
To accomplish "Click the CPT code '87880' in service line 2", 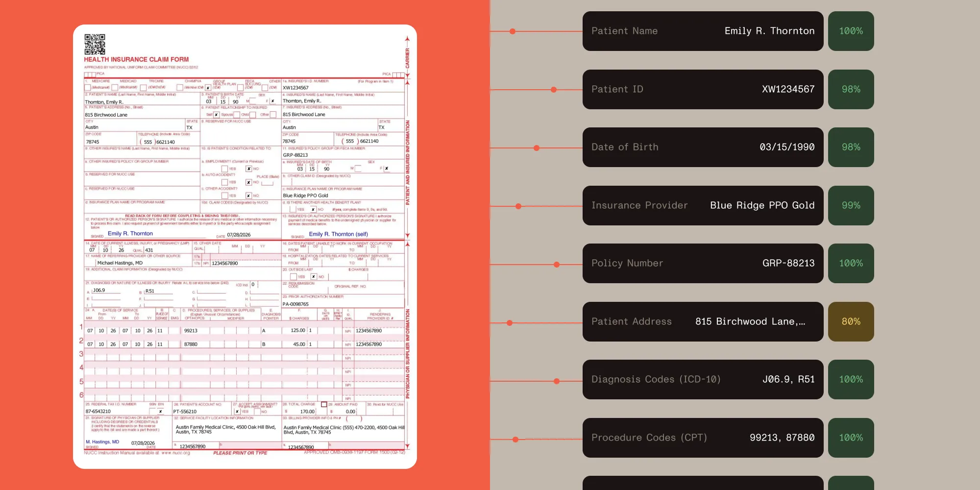I will pyautogui.click(x=191, y=344).
